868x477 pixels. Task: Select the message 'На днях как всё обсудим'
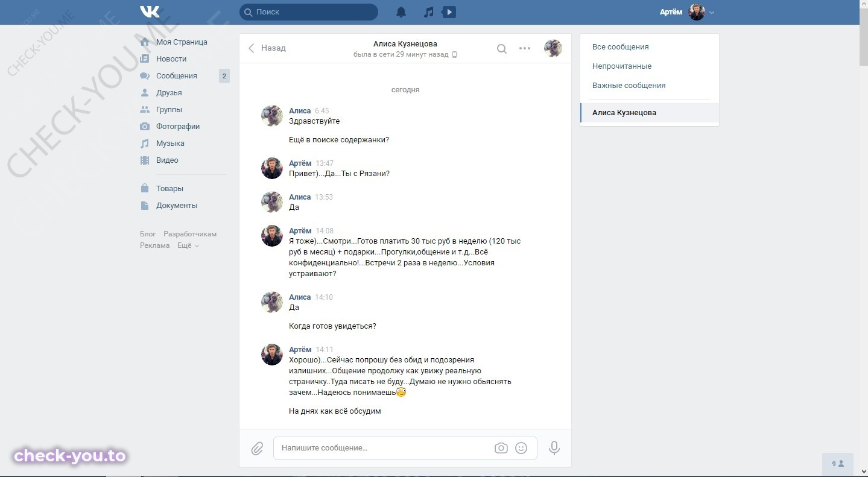pyautogui.click(x=335, y=411)
